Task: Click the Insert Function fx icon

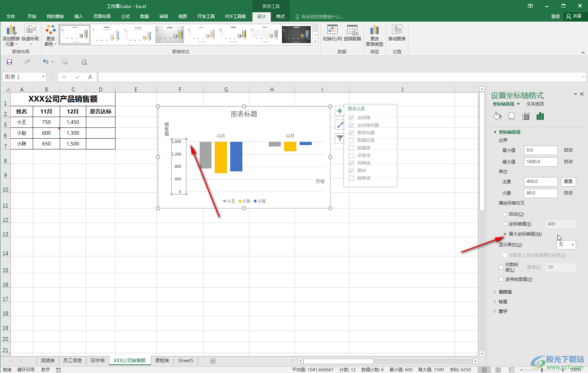Action: [90, 77]
